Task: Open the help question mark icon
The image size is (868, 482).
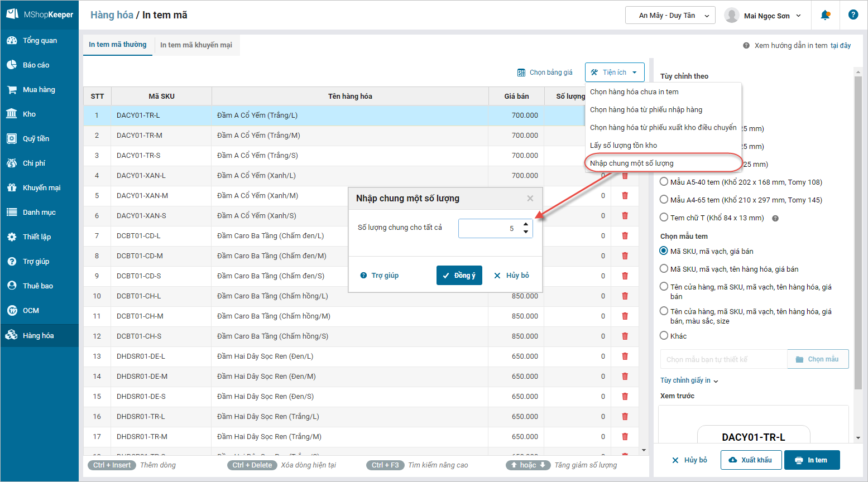Action: pyautogui.click(x=853, y=15)
